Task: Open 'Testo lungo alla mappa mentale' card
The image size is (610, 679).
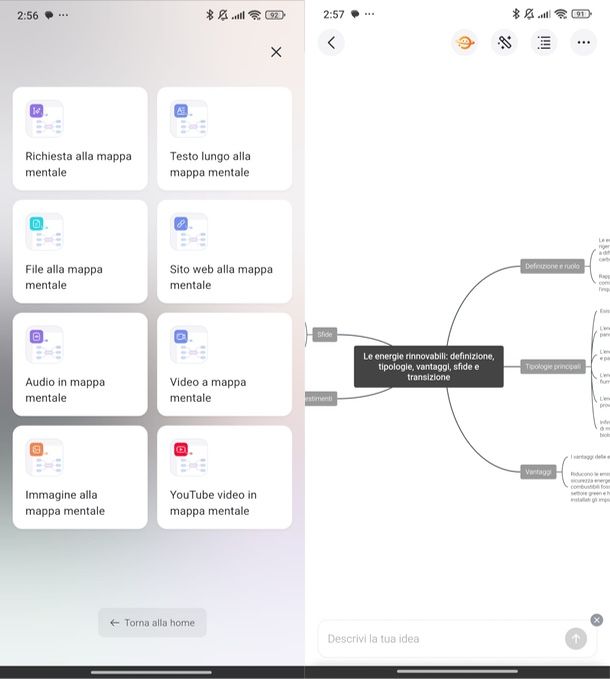Action: 224,139
